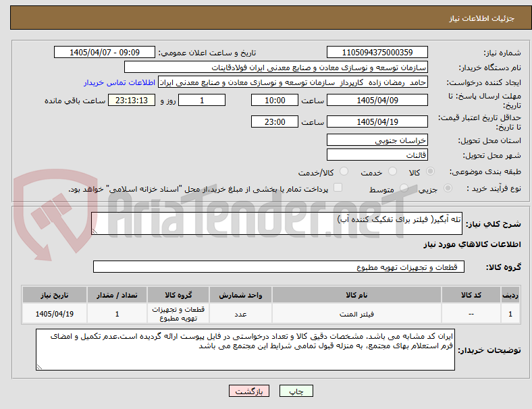Image resolution: width=532 pixels, height=409 pixels.
Task: Click the price validity date 1405/04/19 field
Action: (377, 121)
